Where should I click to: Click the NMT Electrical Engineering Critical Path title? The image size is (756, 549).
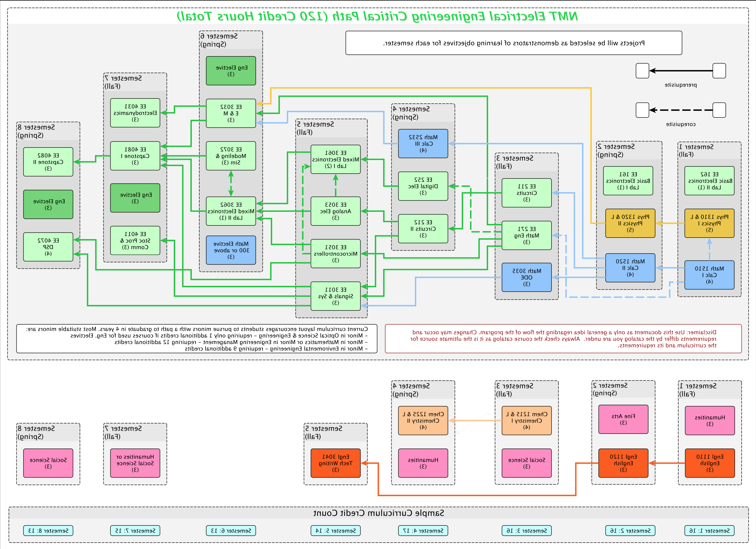click(377, 16)
